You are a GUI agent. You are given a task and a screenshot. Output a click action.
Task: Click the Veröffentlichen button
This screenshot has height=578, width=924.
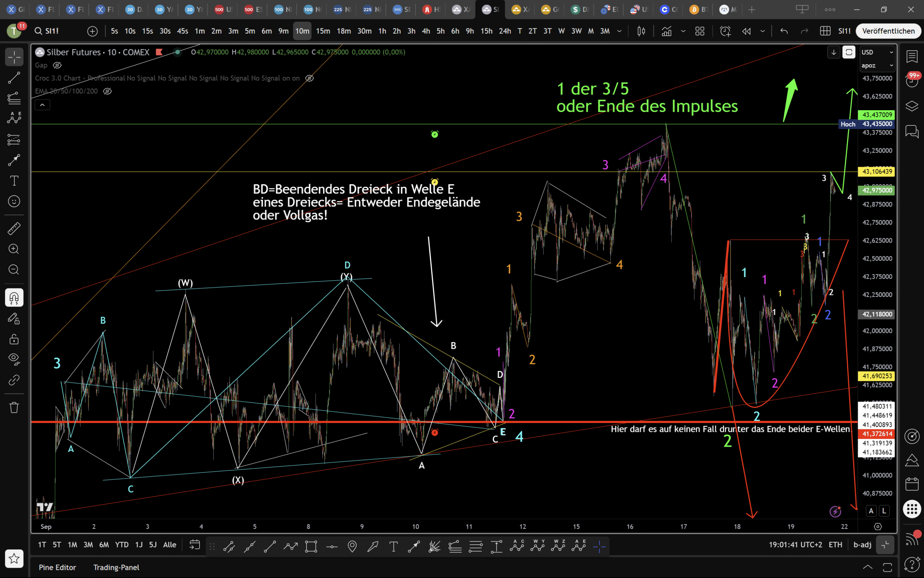pos(888,31)
